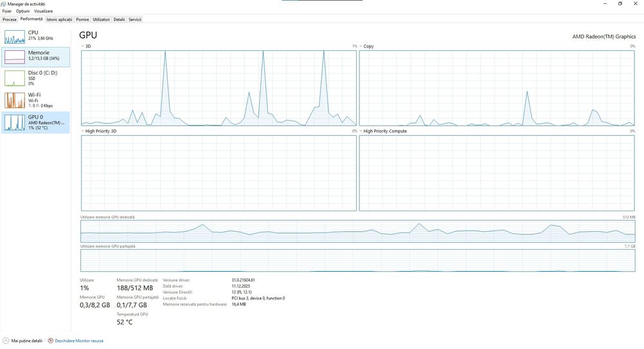This screenshot has height=349, width=644.
Task: Select the Performanță tab
Action: 31,19
